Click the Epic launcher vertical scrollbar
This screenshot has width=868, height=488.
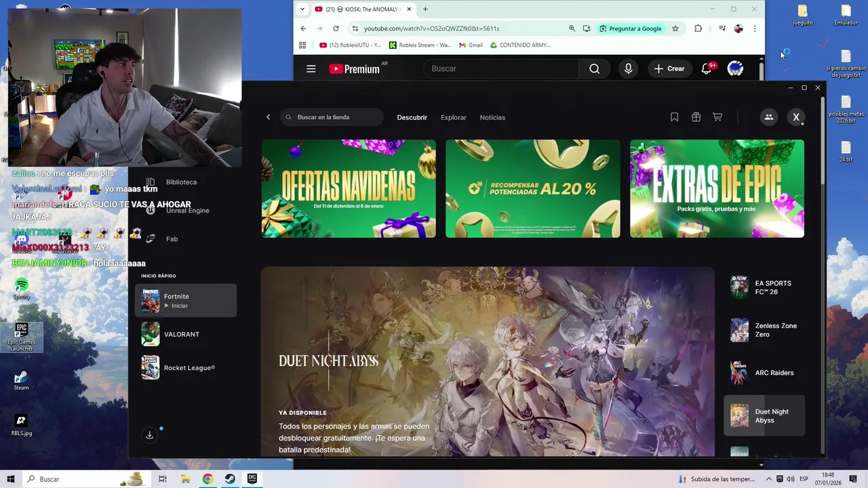823,142
